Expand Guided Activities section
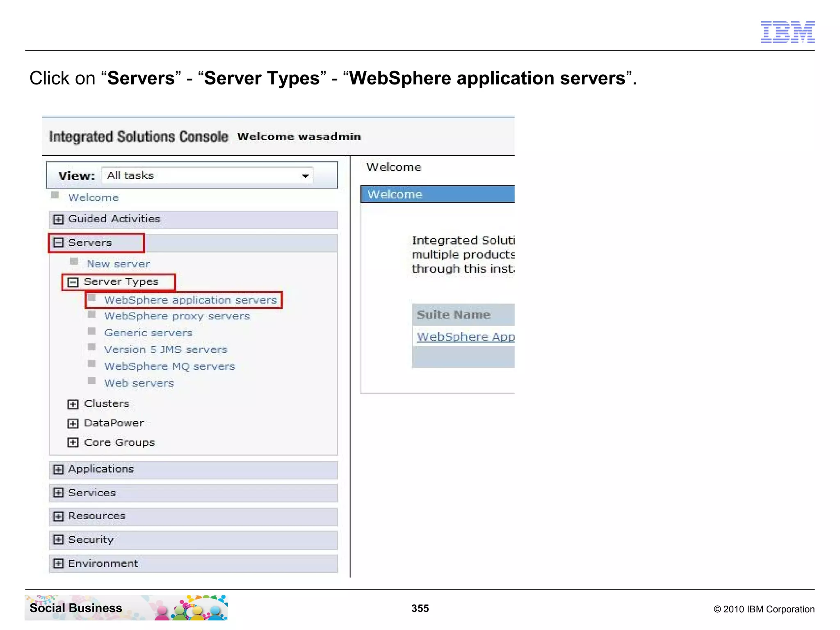 tap(59, 219)
